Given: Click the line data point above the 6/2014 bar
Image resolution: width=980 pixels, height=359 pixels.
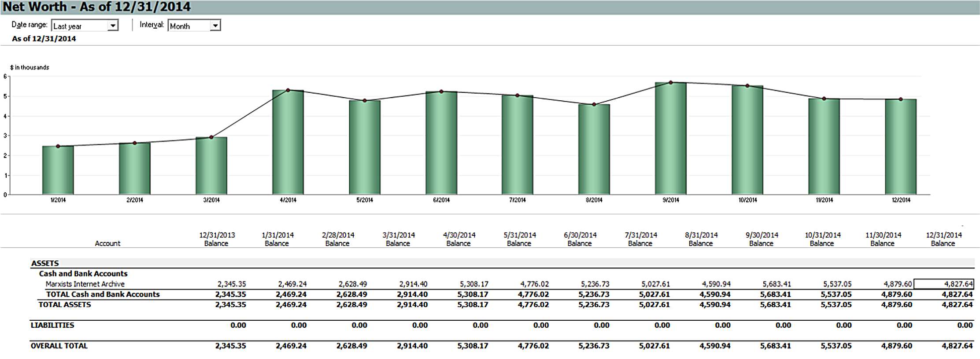Looking at the screenshot, I should [x=441, y=92].
